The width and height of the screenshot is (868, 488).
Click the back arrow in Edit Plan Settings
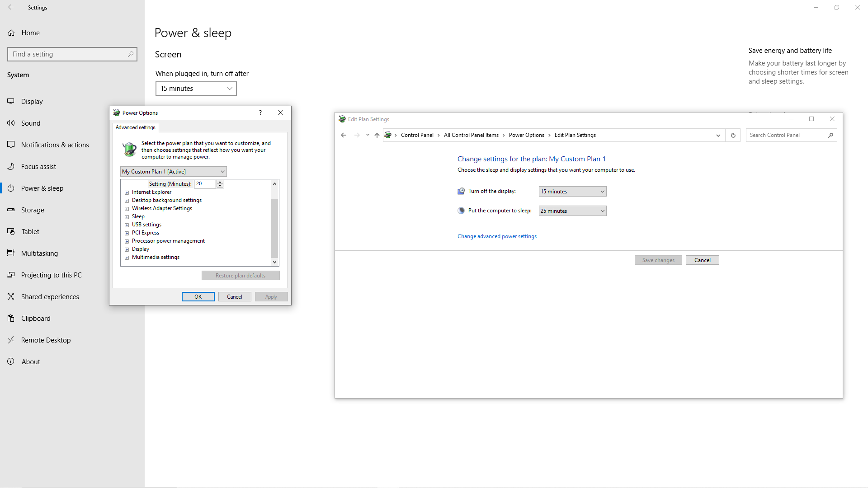[x=344, y=135]
